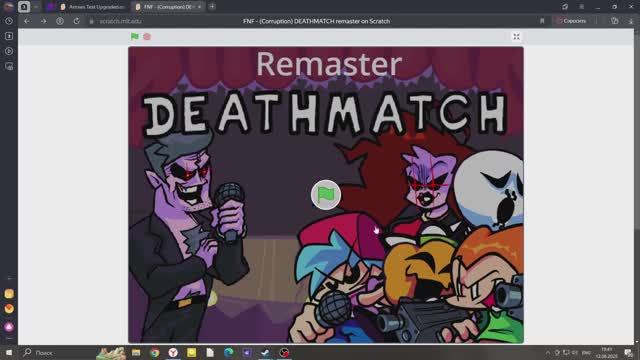Viewport: 640px width, 360px height.
Task: Stop the project with red stop icon
Action: 147,36
